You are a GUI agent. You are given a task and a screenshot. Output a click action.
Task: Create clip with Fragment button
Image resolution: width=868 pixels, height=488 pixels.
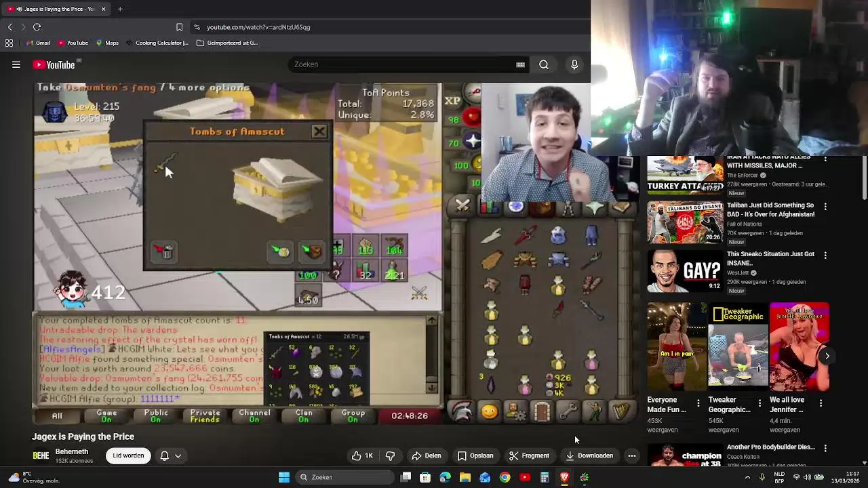[529, 456]
